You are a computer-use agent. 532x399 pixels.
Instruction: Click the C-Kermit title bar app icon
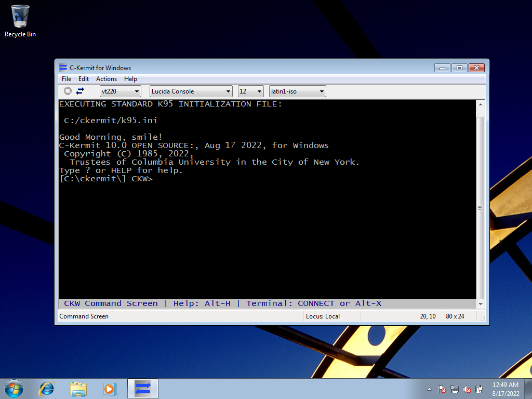63,68
